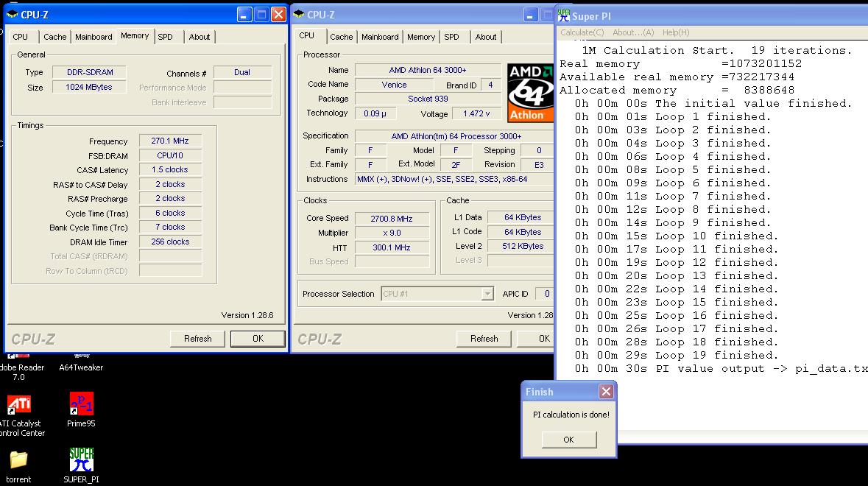Click 'Available real memory' line in Super PI
The image size is (868, 486).
(x=677, y=77)
